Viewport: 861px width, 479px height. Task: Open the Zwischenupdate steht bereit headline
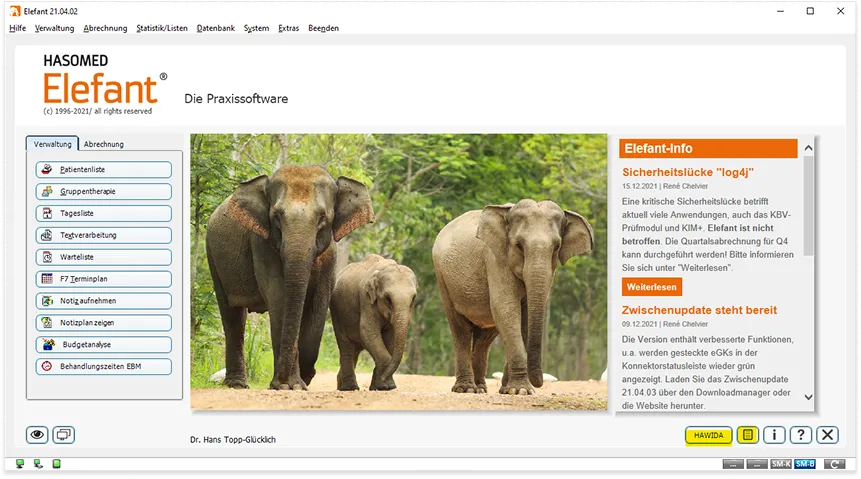700,310
